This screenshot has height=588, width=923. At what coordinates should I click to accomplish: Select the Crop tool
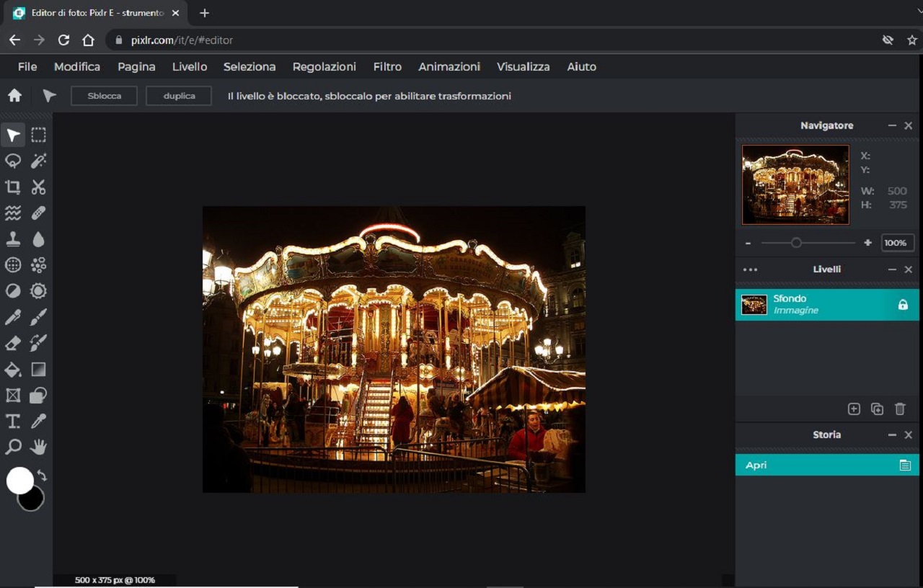click(13, 187)
